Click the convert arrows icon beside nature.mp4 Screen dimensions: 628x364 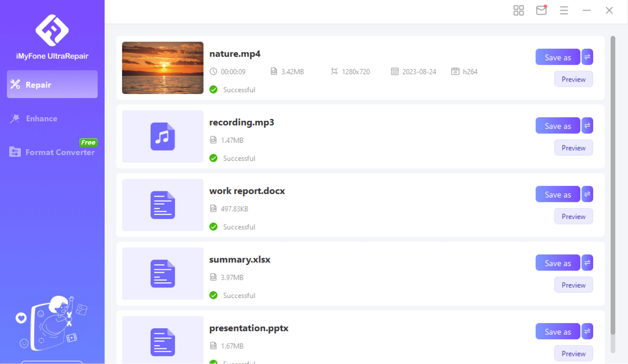coord(587,57)
